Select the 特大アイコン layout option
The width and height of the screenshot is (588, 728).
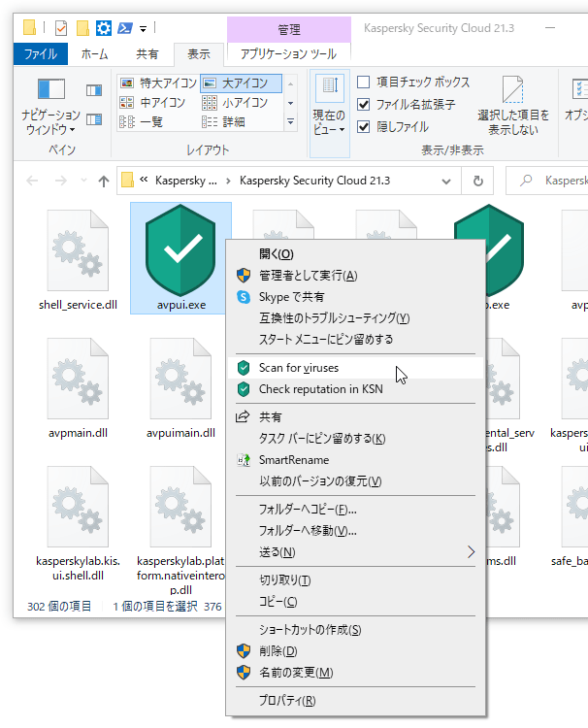pyautogui.click(x=158, y=83)
